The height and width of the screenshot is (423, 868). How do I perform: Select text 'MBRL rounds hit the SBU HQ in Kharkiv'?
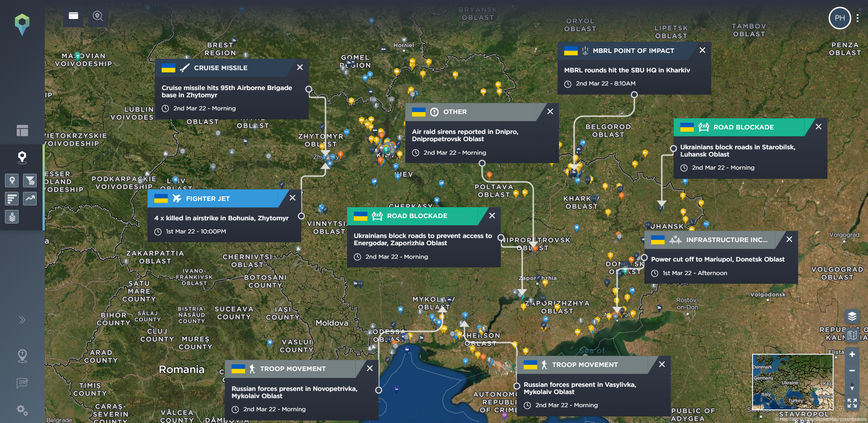pyautogui.click(x=627, y=70)
